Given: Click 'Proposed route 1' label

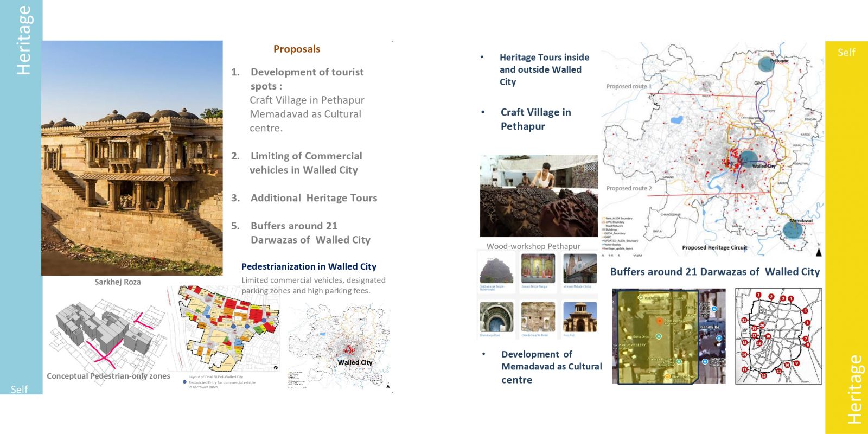Looking at the screenshot, I should tap(629, 86).
